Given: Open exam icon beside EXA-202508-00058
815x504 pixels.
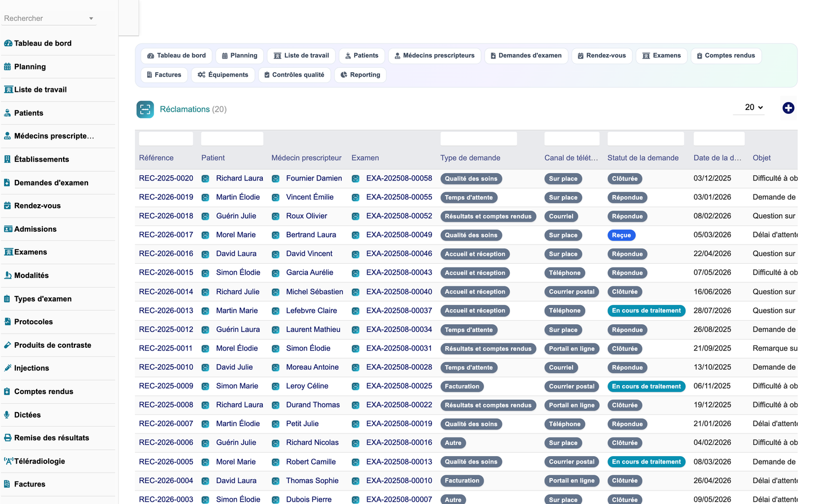Looking at the screenshot, I should pos(355,179).
